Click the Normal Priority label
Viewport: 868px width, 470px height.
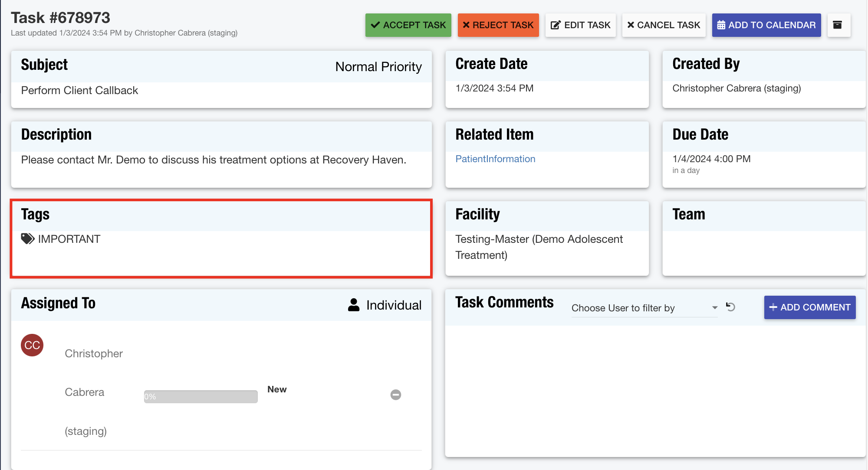tap(378, 67)
